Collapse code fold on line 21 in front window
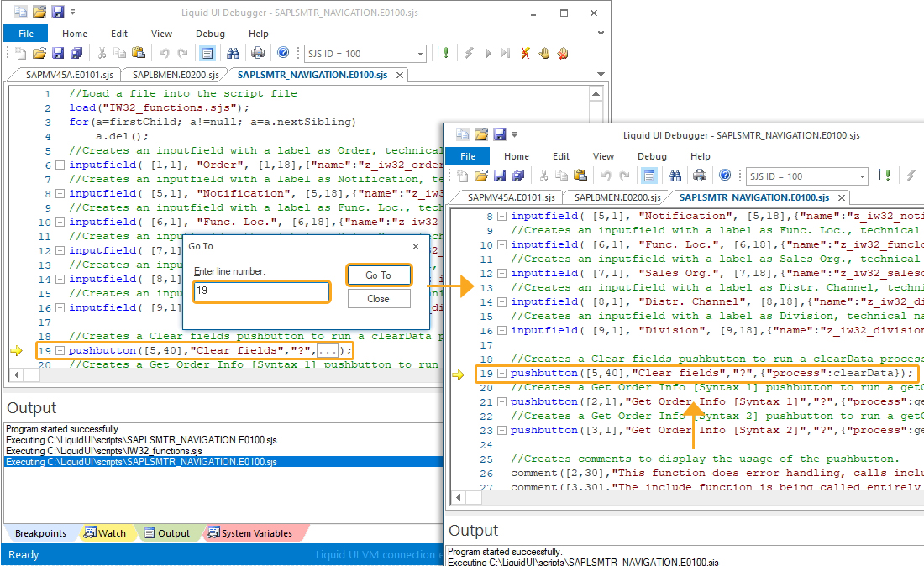 click(x=501, y=401)
